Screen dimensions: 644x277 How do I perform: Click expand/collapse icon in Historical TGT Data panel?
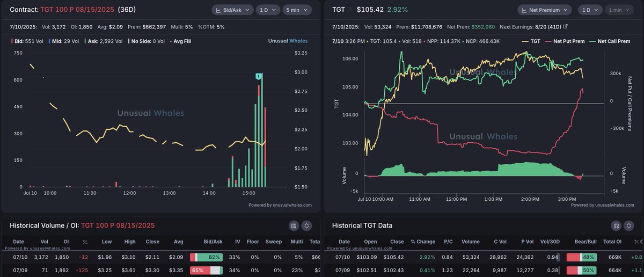coord(629,226)
